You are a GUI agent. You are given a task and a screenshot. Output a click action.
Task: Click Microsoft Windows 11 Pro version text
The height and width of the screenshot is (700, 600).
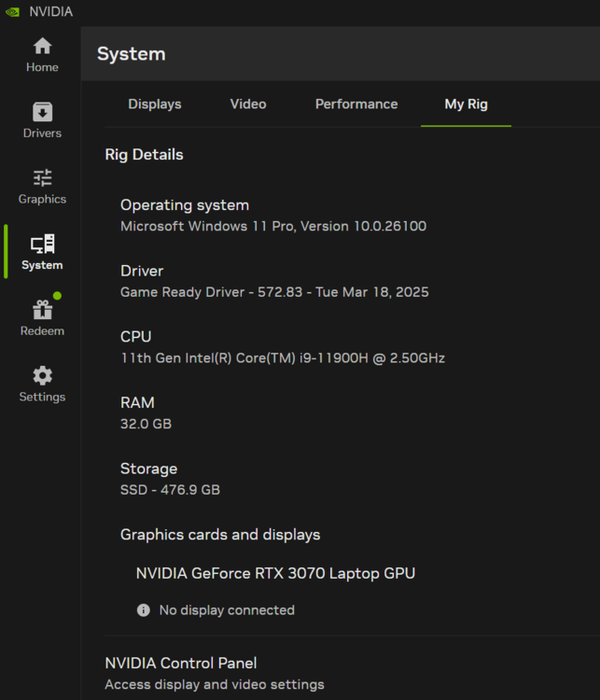273,227
